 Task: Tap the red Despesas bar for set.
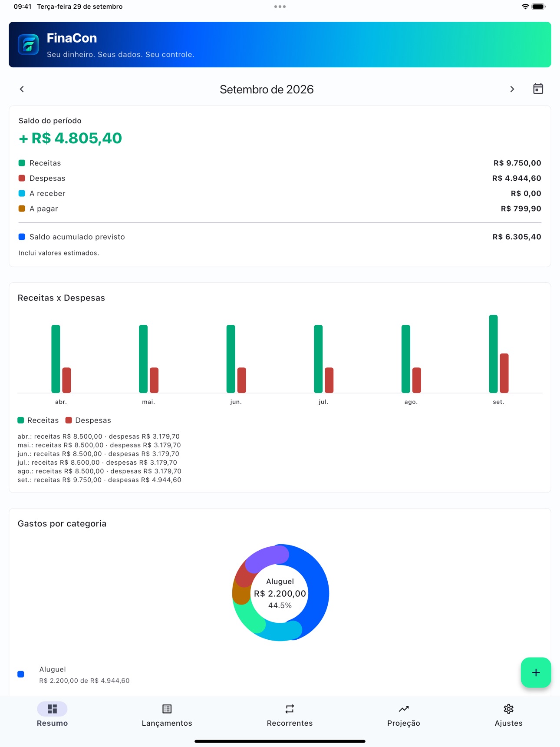504,373
